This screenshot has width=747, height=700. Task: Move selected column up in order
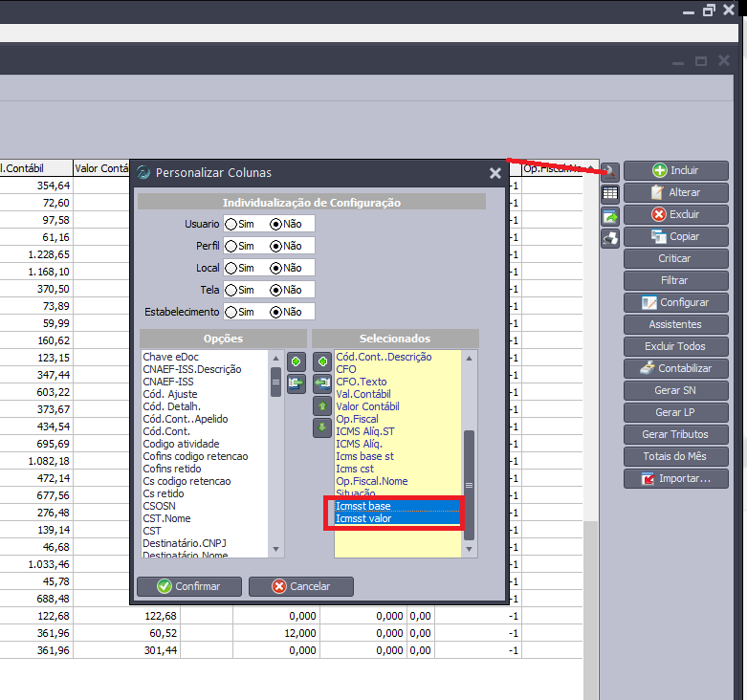322,405
